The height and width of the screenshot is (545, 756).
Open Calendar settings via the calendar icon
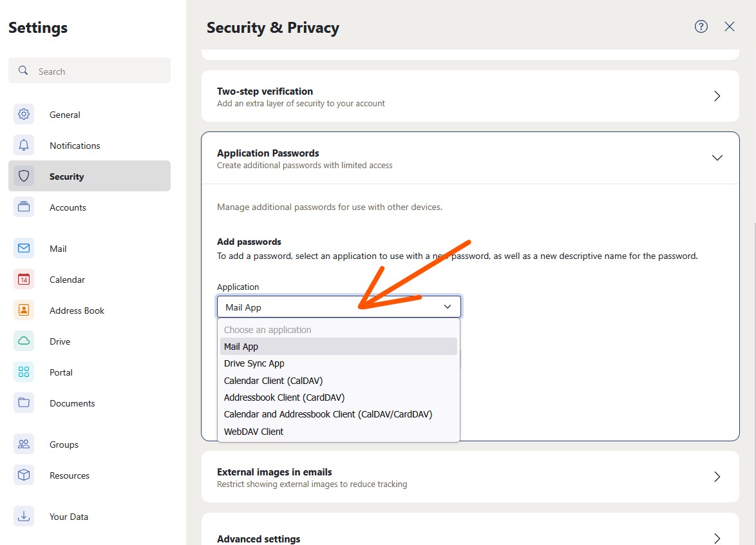point(23,279)
